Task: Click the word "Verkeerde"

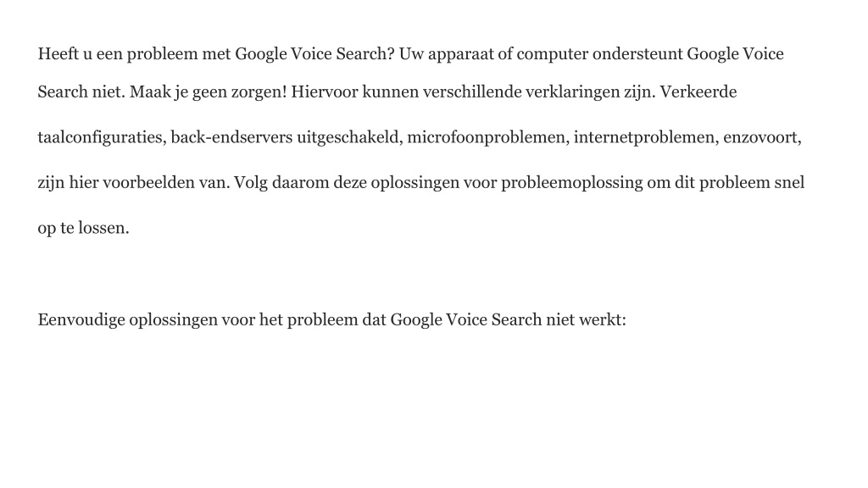Action: 698,91
